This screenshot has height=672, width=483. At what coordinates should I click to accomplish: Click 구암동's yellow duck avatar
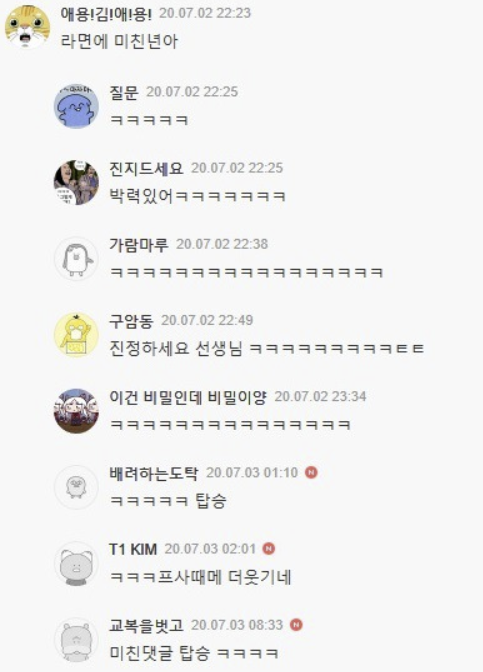pos(76,335)
